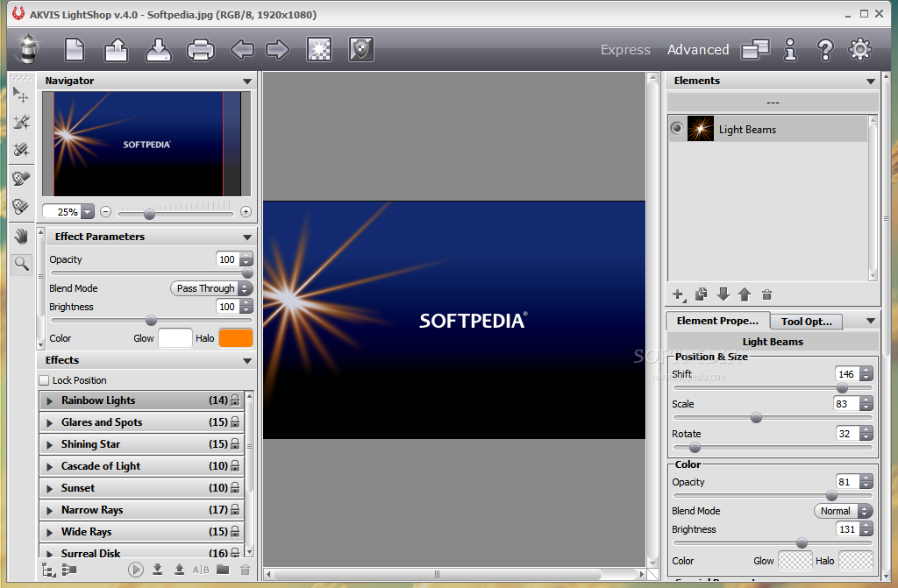Expand the Shining Star group
This screenshot has width=898, height=588.
click(x=50, y=444)
